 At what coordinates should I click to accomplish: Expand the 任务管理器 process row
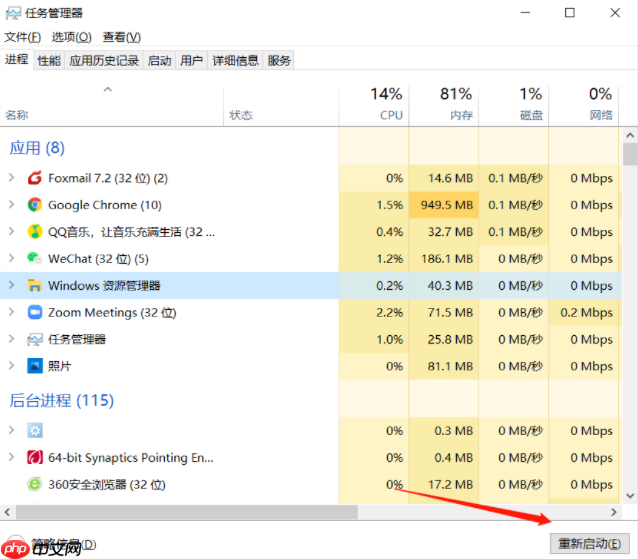click(x=11, y=339)
